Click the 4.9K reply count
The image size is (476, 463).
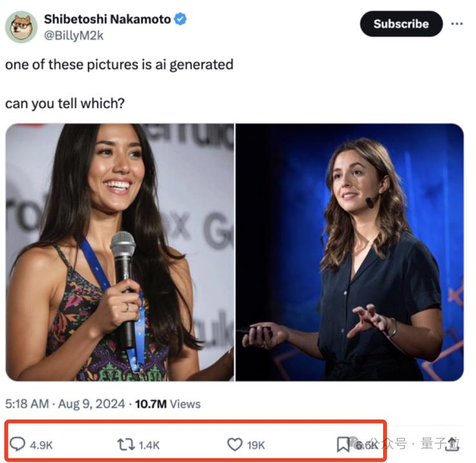pyautogui.click(x=40, y=445)
